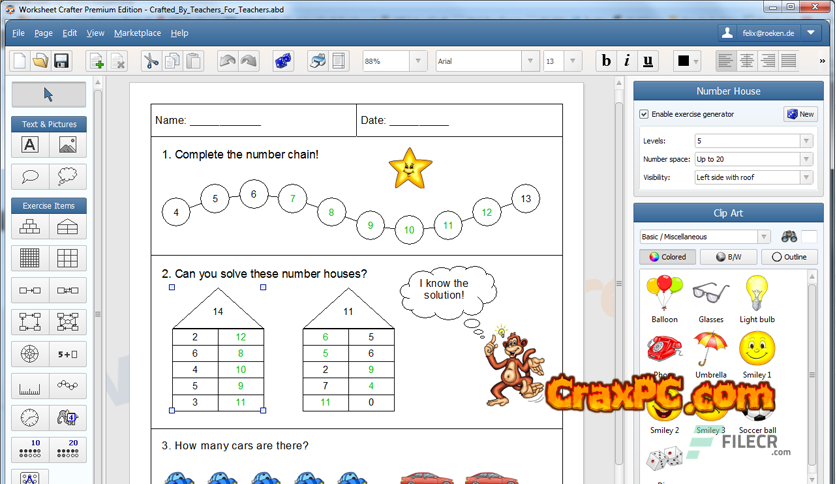Insert a number house exercise
836x484 pixels.
pyautogui.click(x=68, y=227)
